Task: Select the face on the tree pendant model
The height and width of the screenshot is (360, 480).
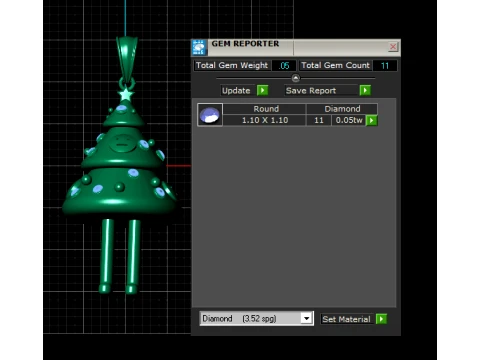Action: pyautogui.click(x=122, y=143)
